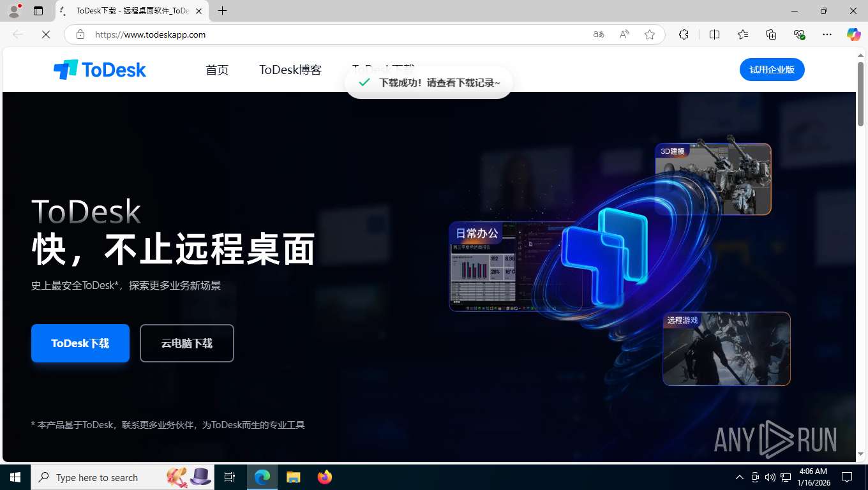Toggle the split screen icon
Screen dimensions: 868x490
click(x=714, y=34)
